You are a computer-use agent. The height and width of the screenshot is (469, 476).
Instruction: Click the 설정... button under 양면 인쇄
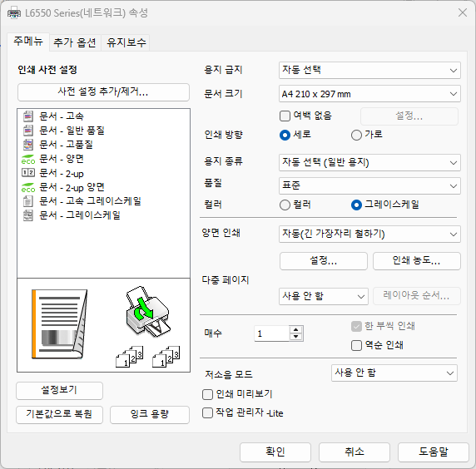point(324,261)
